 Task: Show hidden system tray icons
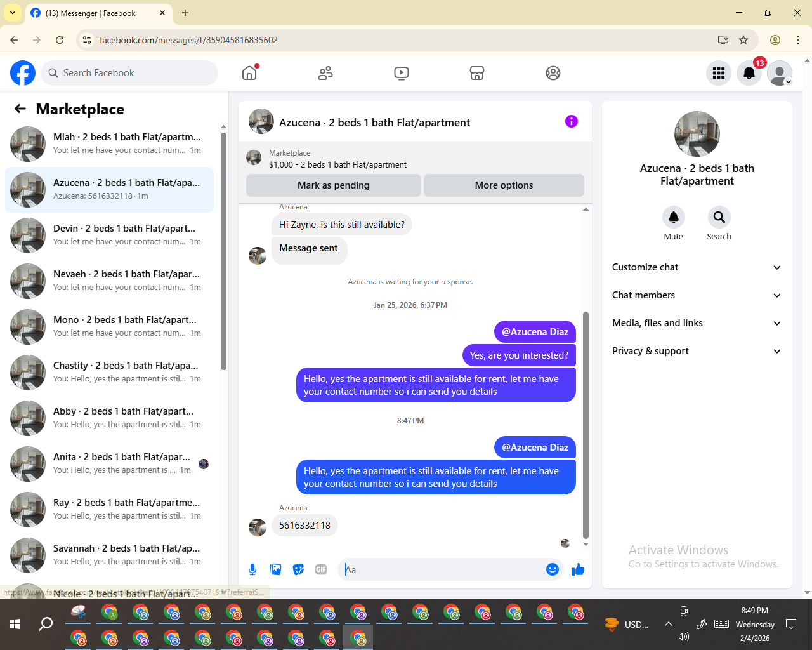[669, 624]
